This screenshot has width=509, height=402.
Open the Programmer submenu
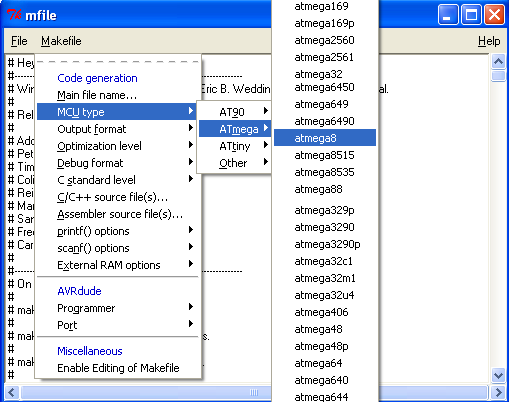tap(118, 308)
